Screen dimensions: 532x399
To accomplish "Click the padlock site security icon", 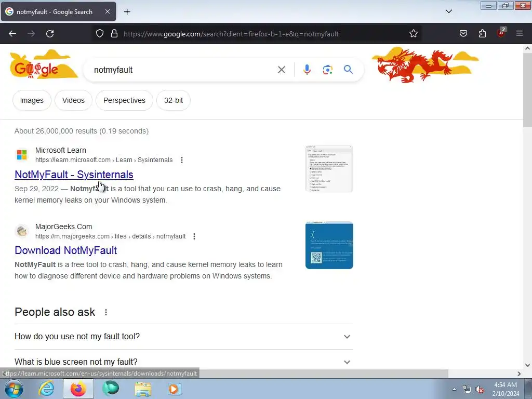I will point(114,34).
